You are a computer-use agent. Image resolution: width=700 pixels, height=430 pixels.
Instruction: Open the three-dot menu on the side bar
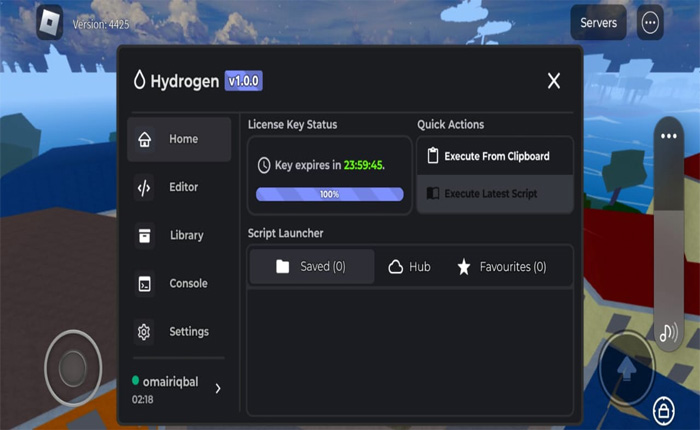click(669, 136)
